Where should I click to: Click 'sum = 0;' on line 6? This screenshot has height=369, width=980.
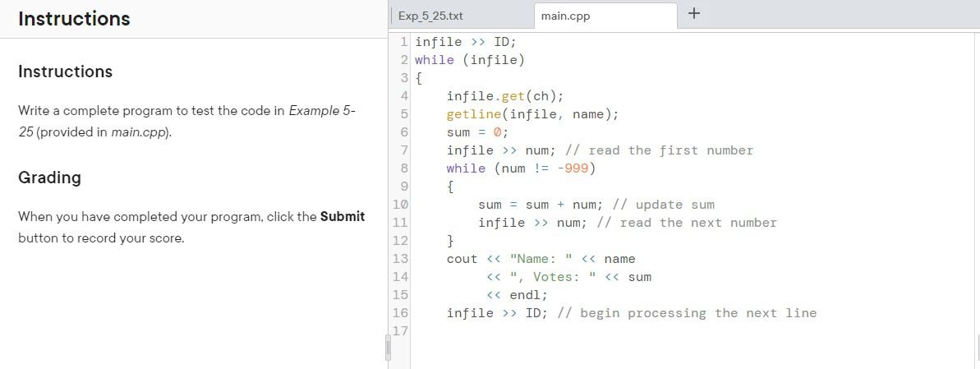point(477,132)
